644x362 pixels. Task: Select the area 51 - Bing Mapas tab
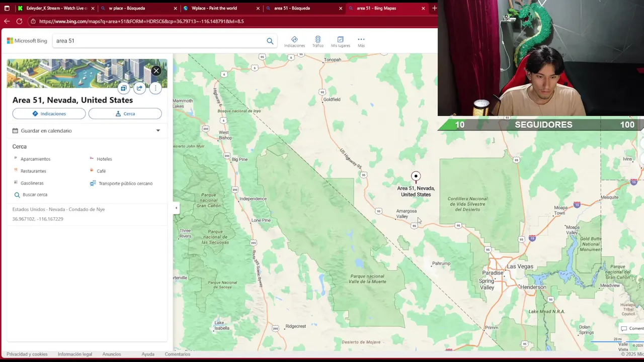tap(386, 8)
